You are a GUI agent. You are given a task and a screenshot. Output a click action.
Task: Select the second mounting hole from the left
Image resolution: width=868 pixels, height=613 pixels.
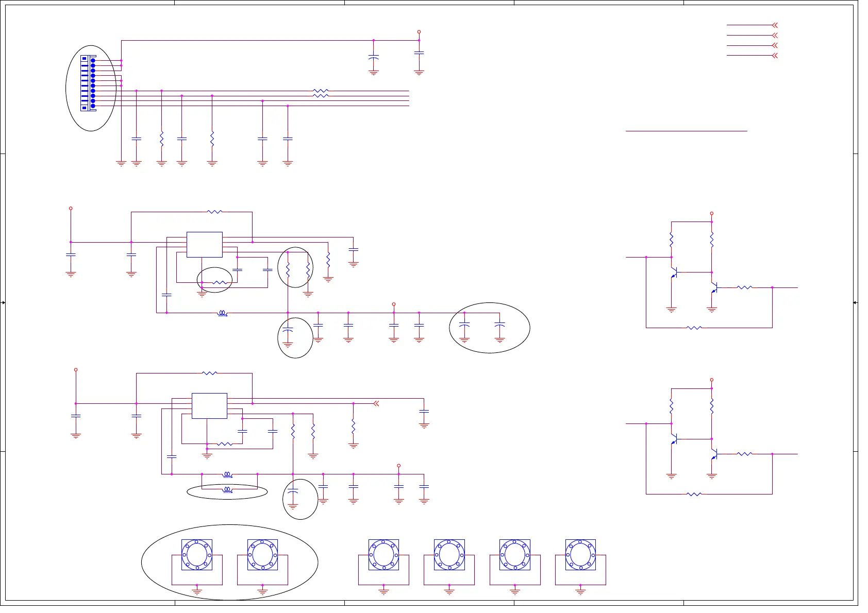[262, 555]
